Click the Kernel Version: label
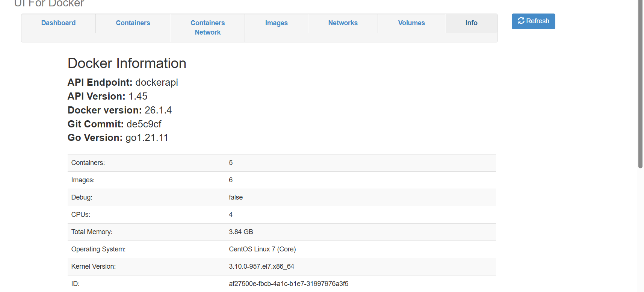Screen dimensions: 644x292 (x=94, y=266)
